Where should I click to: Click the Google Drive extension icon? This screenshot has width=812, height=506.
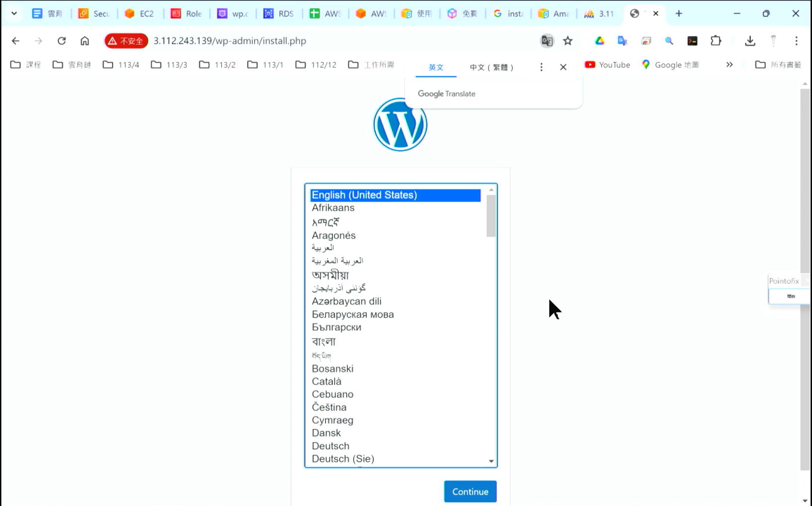pyautogui.click(x=600, y=41)
